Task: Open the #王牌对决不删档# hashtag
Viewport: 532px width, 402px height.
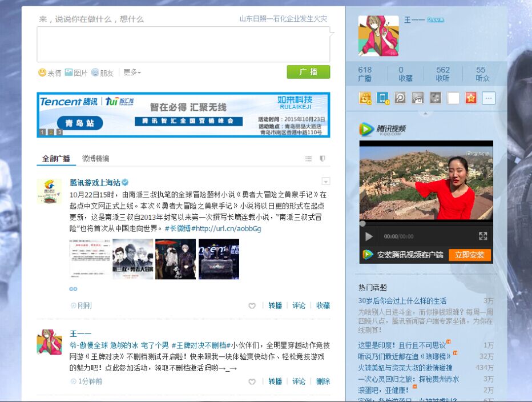Action: (x=201, y=345)
